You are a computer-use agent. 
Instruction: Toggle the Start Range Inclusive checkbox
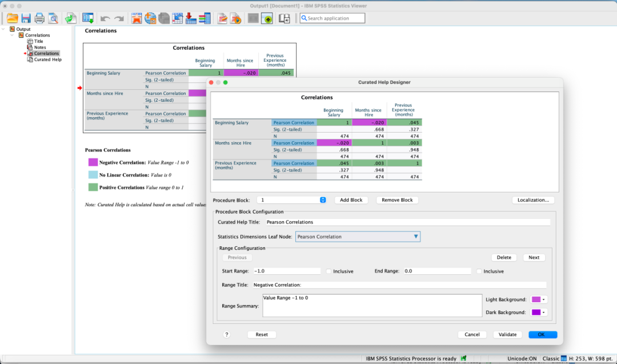(x=328, y=271)
